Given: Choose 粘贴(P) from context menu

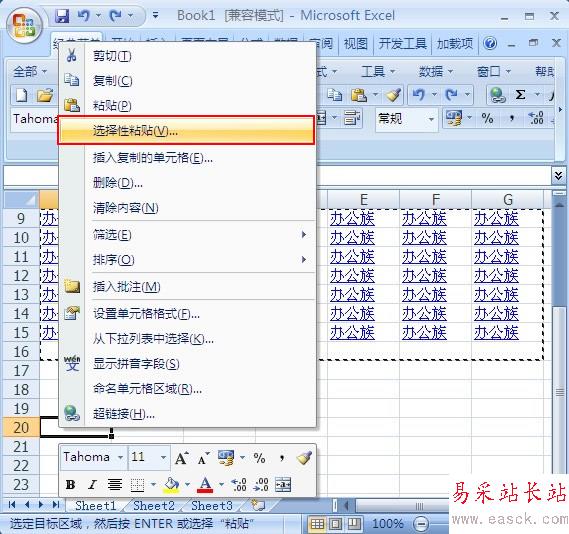Looking at the screenshot, I should click(x=187, y=106).
